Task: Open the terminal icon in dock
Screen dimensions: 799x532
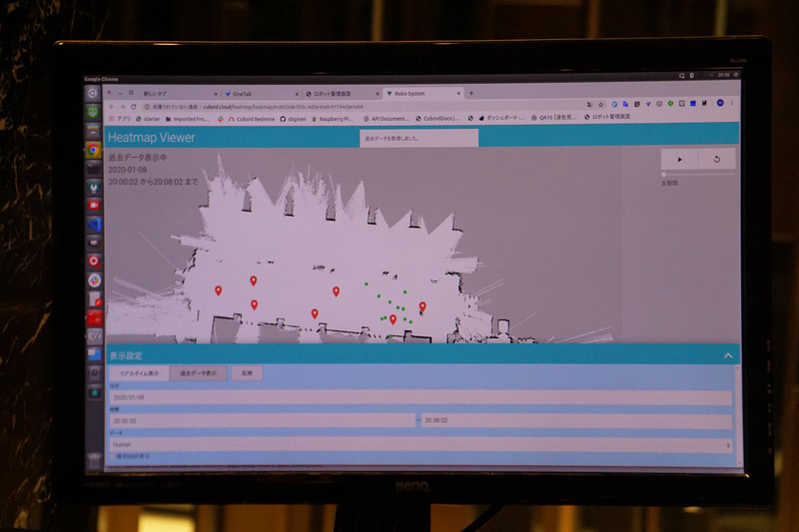Action: tap(93, 168)
